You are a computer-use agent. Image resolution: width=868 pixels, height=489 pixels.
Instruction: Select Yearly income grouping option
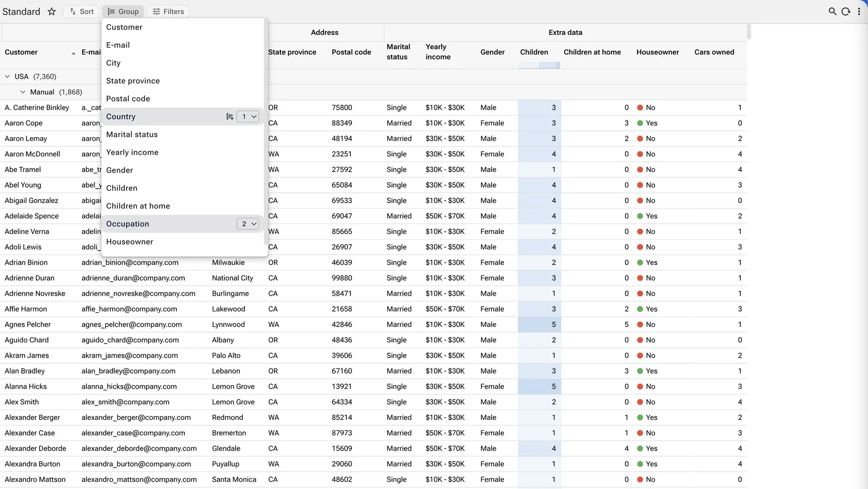click(x=183, y=152)
